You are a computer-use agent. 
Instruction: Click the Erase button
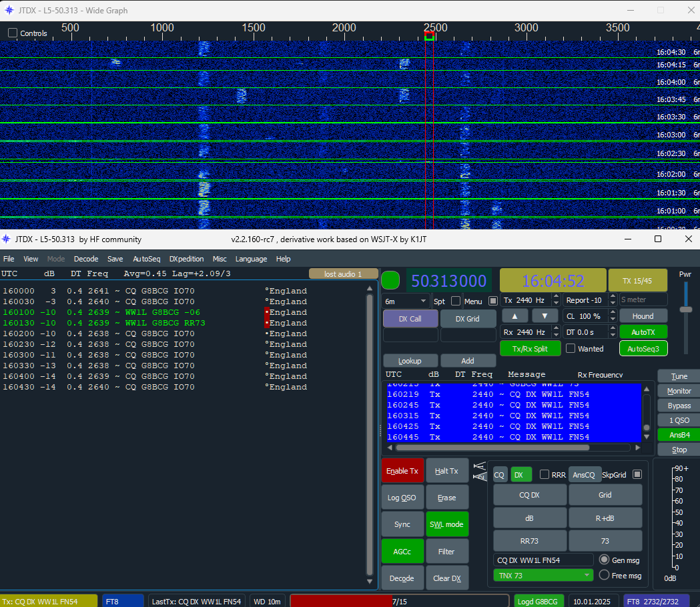click(x=446, y=497)
